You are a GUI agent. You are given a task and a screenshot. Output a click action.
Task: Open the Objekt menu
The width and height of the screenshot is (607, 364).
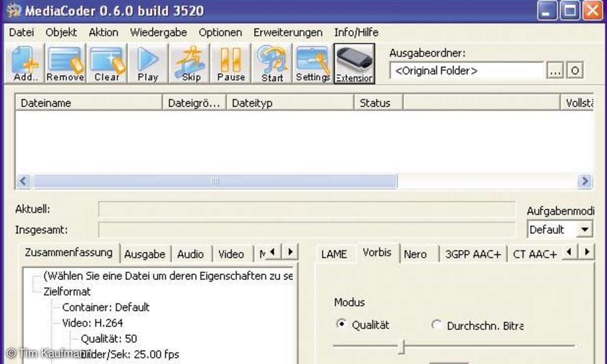61,32
